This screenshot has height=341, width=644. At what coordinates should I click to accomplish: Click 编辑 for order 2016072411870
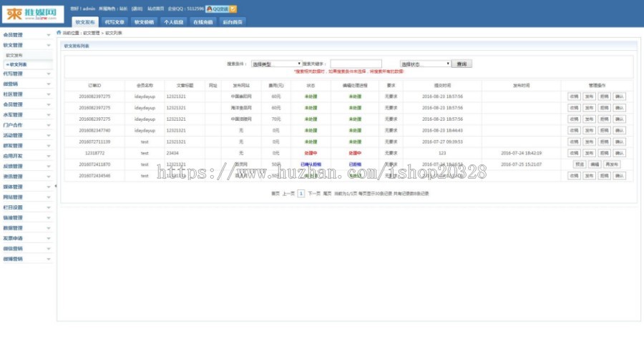tap(595, 164)
